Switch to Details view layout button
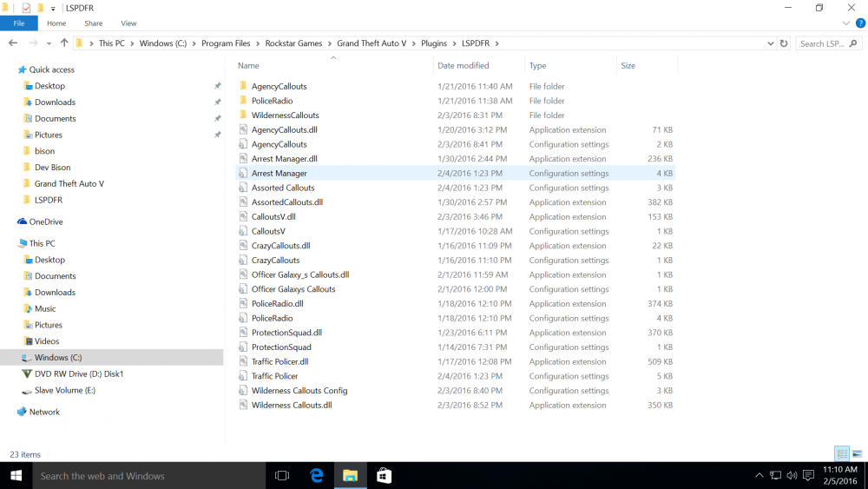This screenshot has height=489, width=868. click(842, 454)
